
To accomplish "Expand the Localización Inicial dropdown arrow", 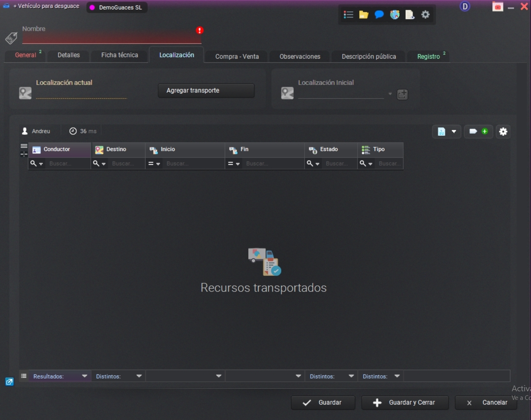I will [390, 94].
